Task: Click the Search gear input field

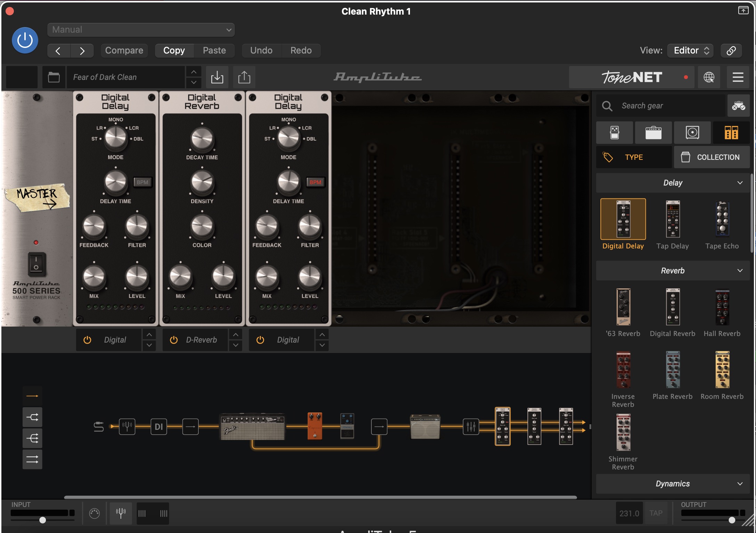Action: (x=661, y=106)
